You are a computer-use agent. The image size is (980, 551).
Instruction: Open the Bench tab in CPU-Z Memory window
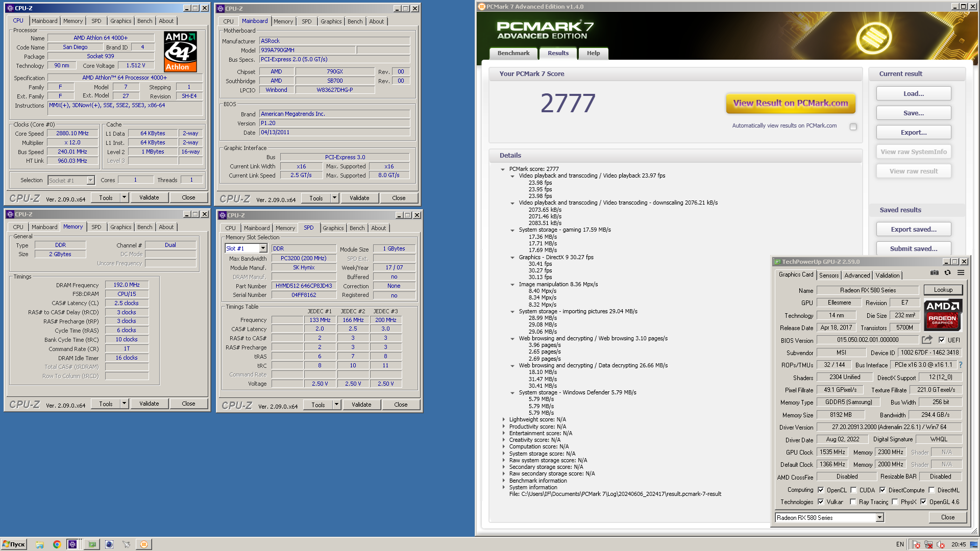point(144,227)
